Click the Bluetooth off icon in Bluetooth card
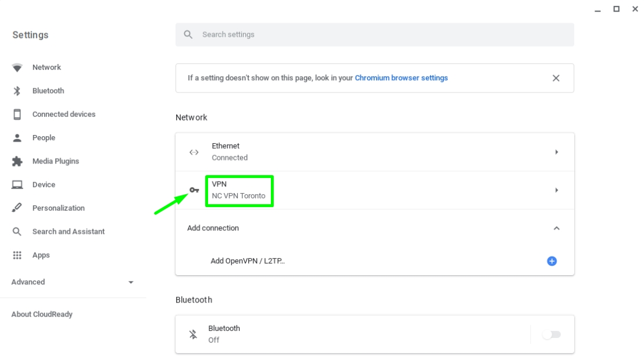 pyautogui.click(x=193, y=334)
